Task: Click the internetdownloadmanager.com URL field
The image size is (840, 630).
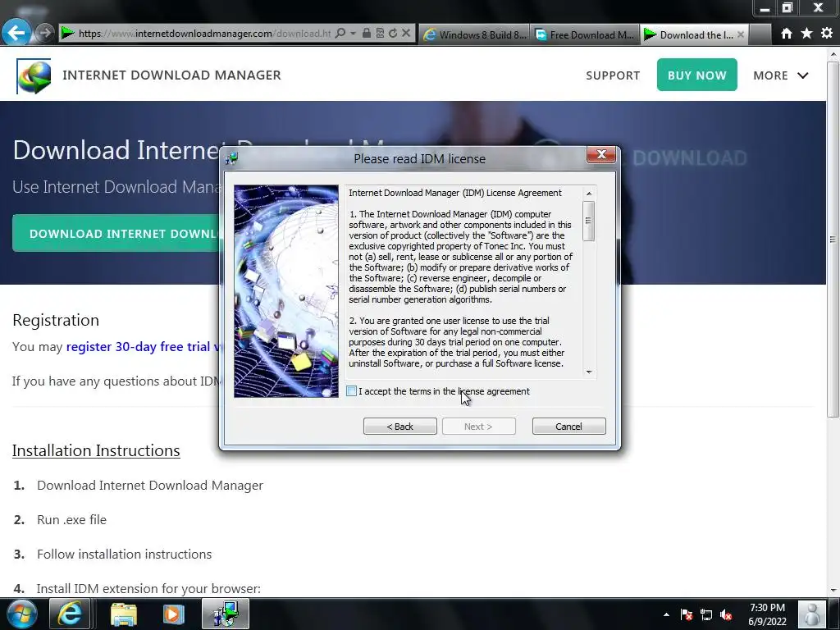Action: pos(204,33)
